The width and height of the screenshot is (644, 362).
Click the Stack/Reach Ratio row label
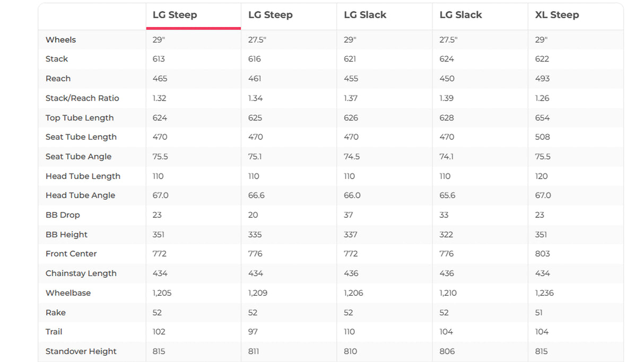tap(82, 98)
